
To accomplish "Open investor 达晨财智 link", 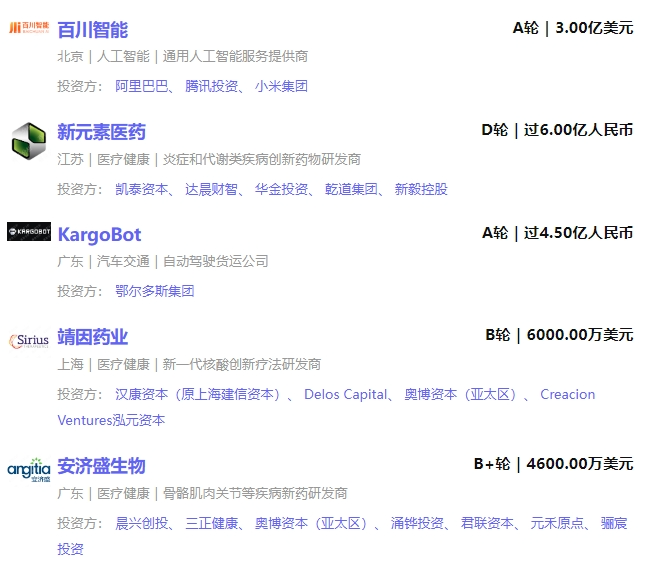I will coord(212,189).
